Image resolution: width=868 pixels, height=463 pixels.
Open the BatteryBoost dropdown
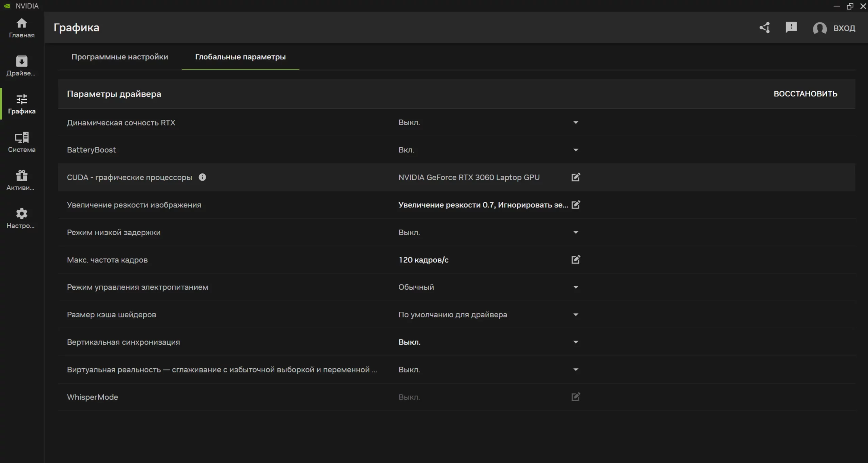(x=575, y=150)
